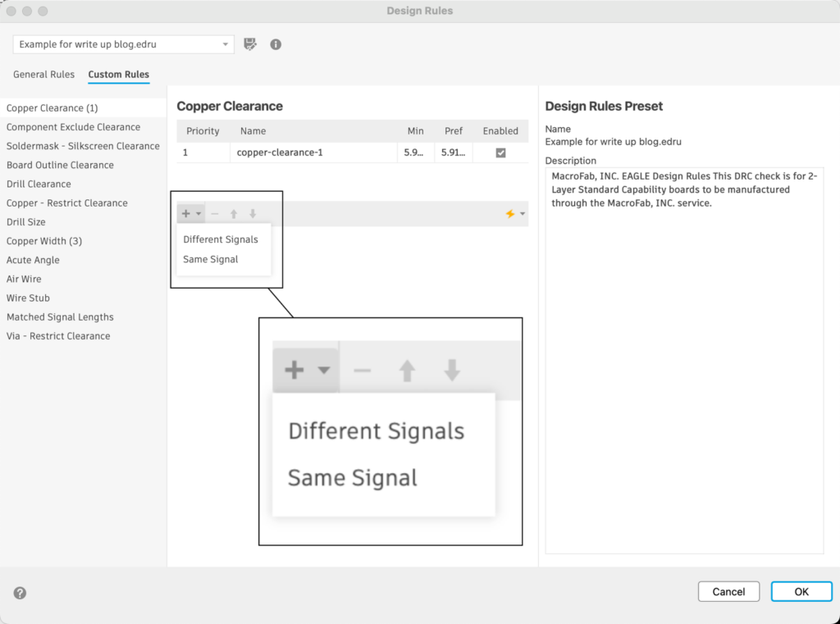
Task: Click the save preset icon beside the preset dropdown
Action: click(251, 44)
